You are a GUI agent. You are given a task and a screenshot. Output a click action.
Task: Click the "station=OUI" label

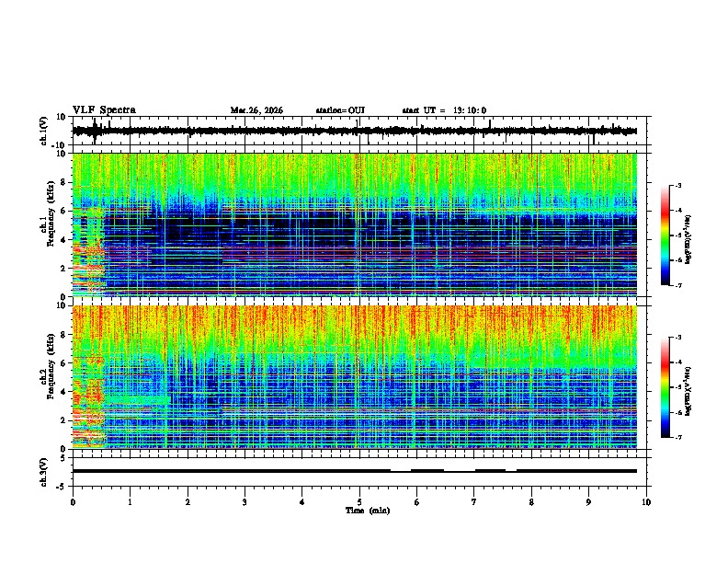340,110
